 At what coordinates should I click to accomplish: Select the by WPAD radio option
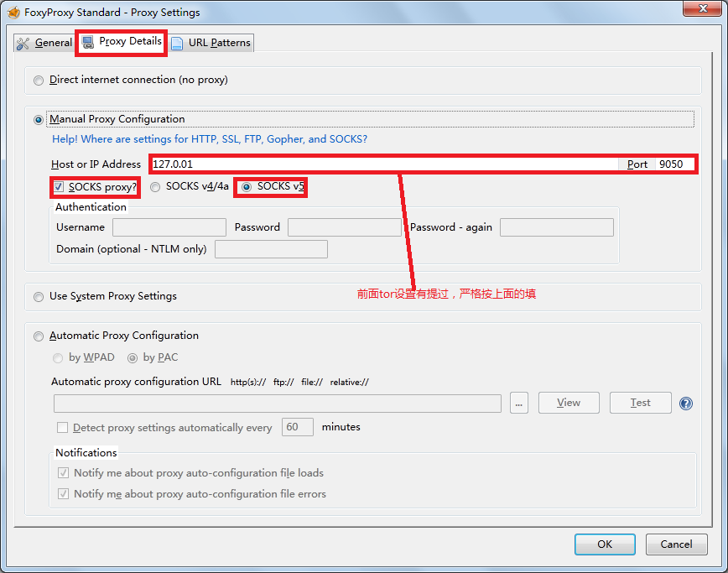click(58, 358)
